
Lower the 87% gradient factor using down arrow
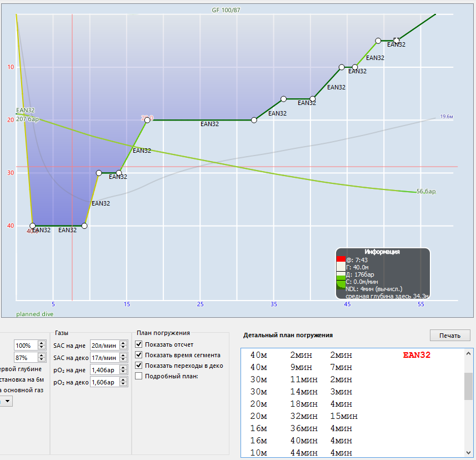41,360
